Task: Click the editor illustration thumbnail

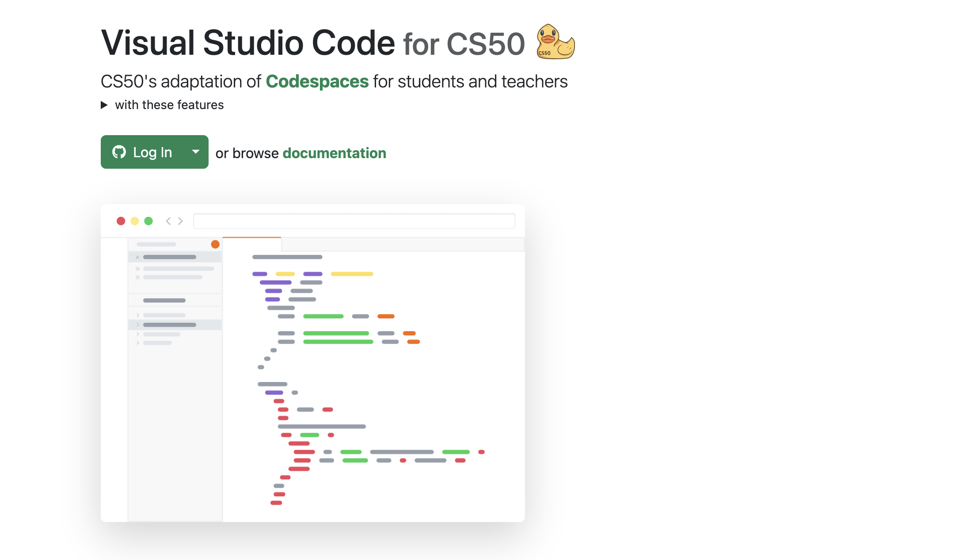Action: (x=313, y=363)
